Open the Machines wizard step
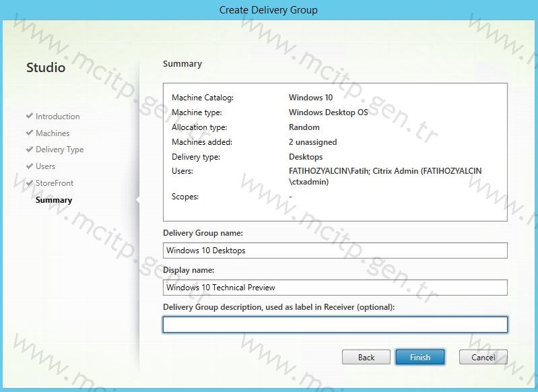This screenshot has width=538, height=392. 53,133
